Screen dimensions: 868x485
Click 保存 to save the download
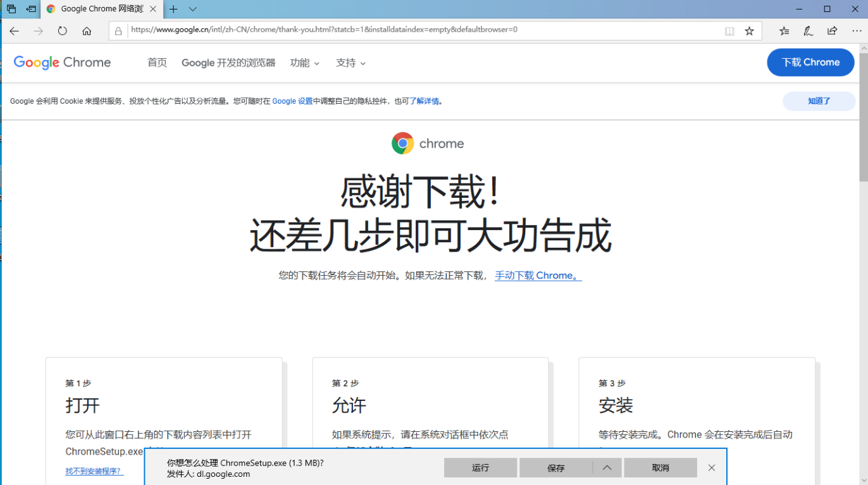coord(555,468)
